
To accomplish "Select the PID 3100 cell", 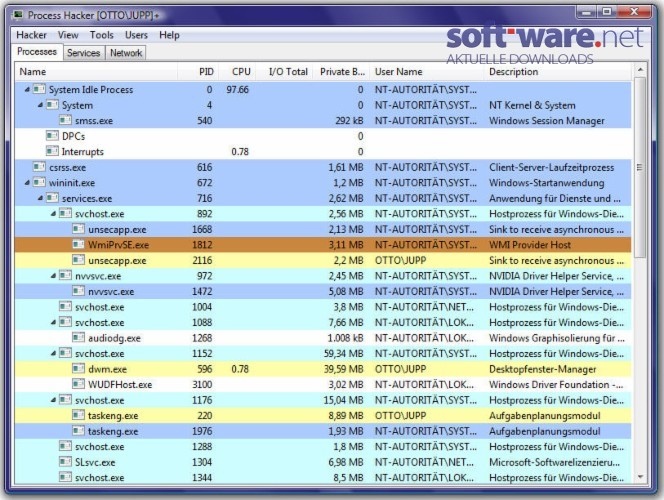I will point(202,384).
